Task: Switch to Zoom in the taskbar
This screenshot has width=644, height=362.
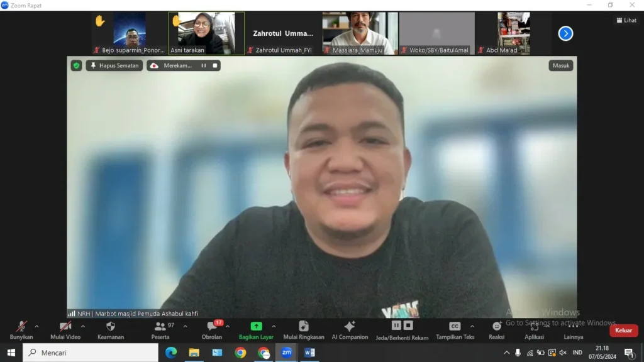Action: point(287,353)
